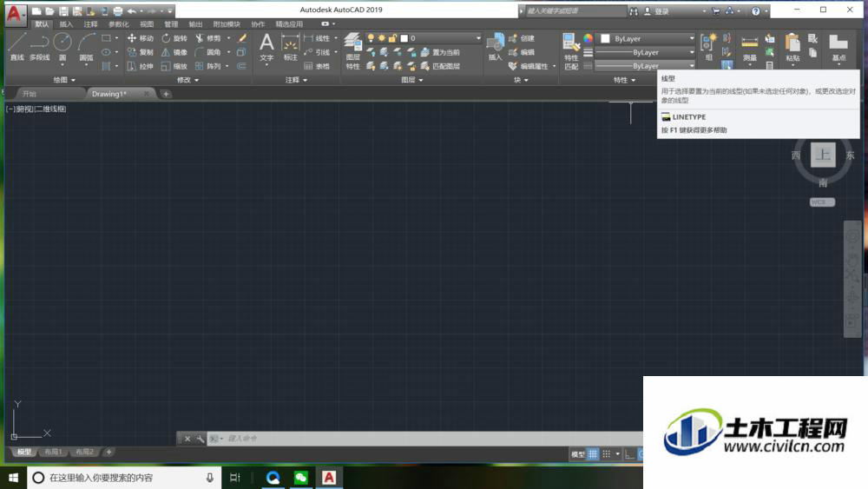
Task: Click the Mirror (镜像) tool
Action: [174, 52]
